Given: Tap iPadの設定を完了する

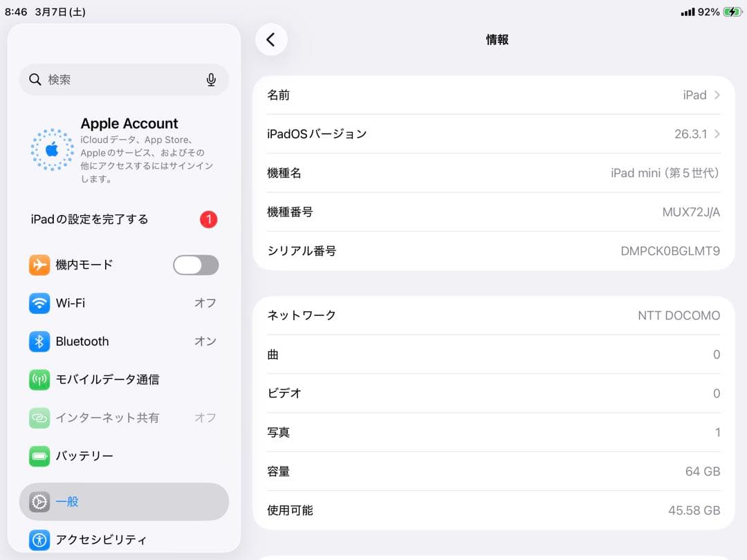Looking at the screenshot, I should click(124, 220).
